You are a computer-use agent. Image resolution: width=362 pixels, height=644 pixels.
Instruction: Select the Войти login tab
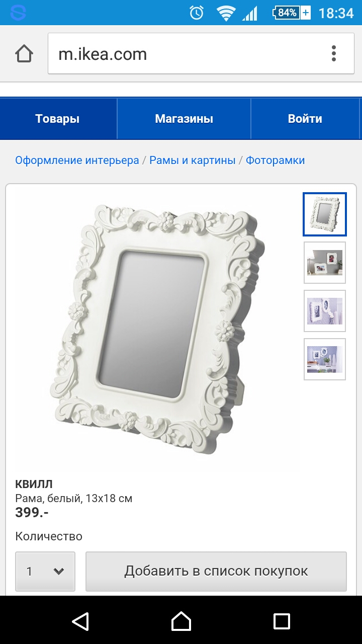click(x=305, y=119)
